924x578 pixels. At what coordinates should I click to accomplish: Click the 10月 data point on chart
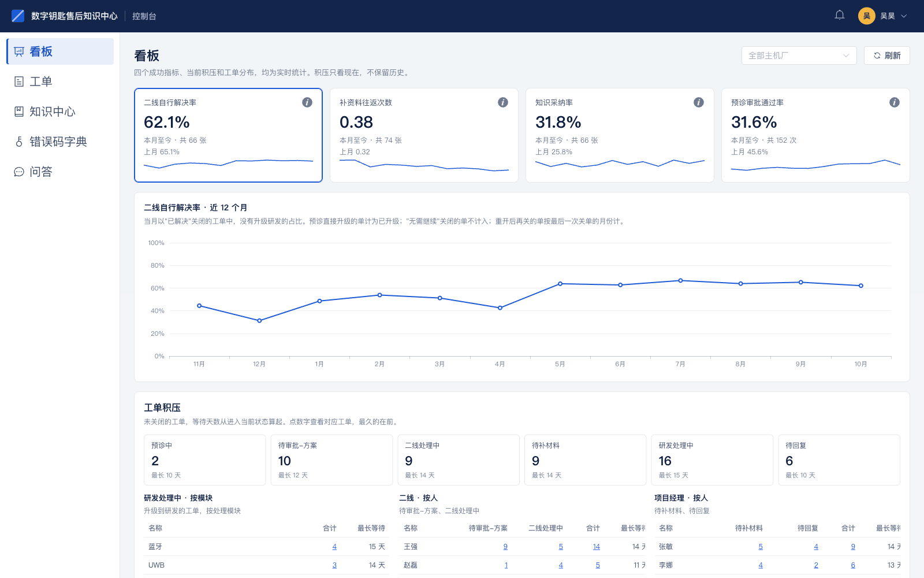coord(861,286)
